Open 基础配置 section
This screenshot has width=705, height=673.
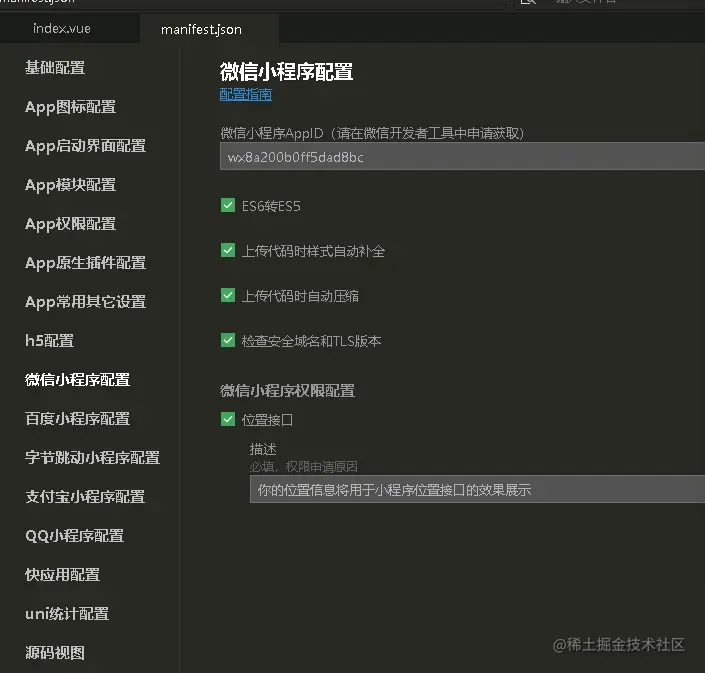[55, 67]
